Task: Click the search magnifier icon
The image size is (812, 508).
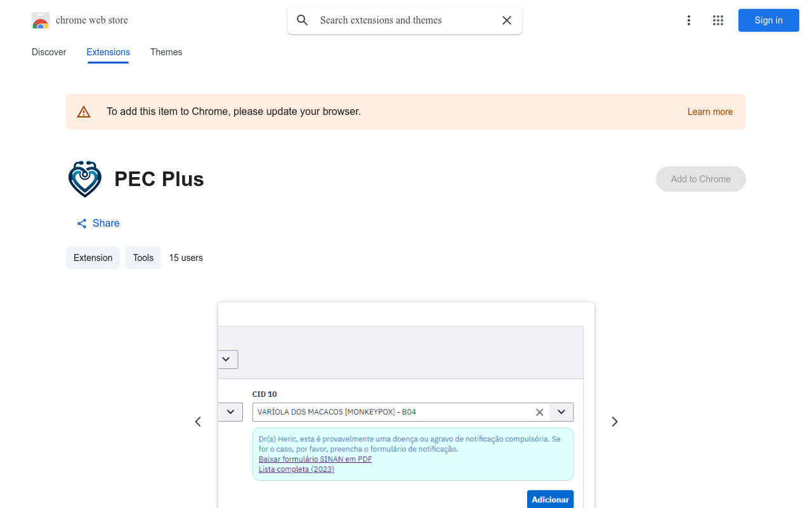Action: coord(303,20)
